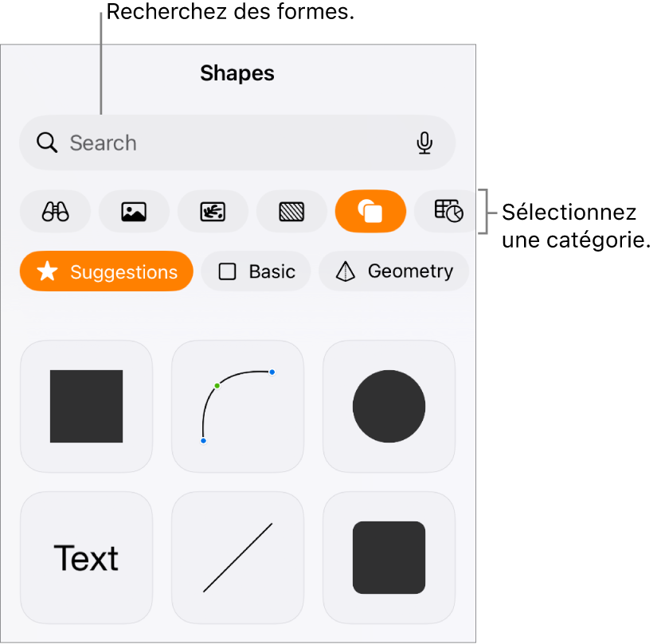Choose the illustration artwork category icon
Image resolution: width=661 pixels, height=644 pixels.
point(213,211)
